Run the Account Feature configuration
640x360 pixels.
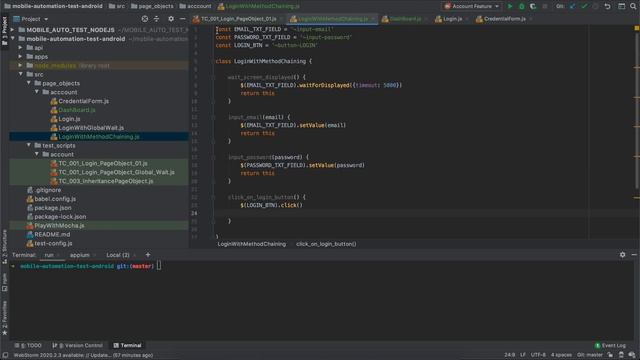coord(510,6)
